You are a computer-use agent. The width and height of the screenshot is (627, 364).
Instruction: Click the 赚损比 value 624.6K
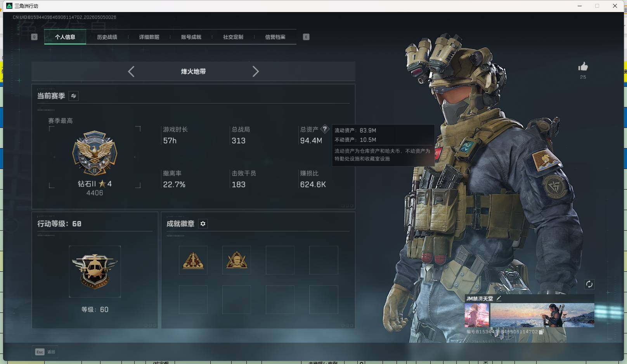[x=313, y=185]
